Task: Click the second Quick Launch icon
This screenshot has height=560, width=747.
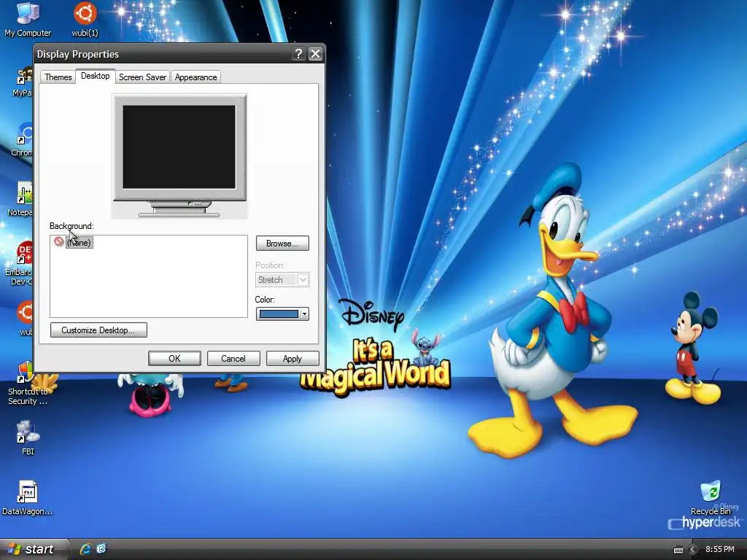Action: point(101,549)
